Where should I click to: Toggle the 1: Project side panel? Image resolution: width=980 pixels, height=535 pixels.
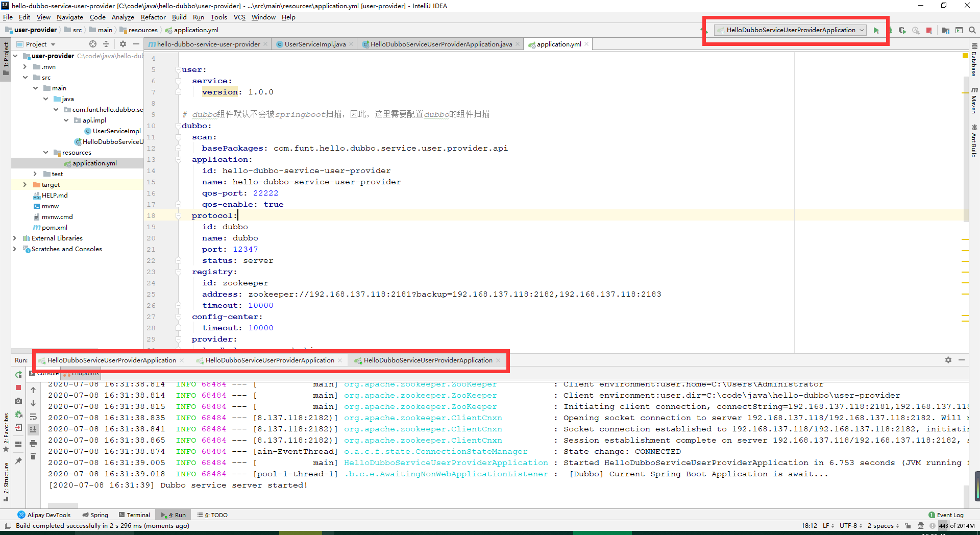point(6,59)
